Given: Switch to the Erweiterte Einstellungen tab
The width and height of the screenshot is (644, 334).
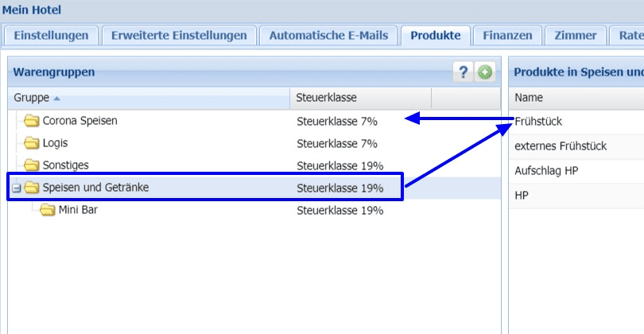Looking at the screenshot, I should click(x=180, y=35).
